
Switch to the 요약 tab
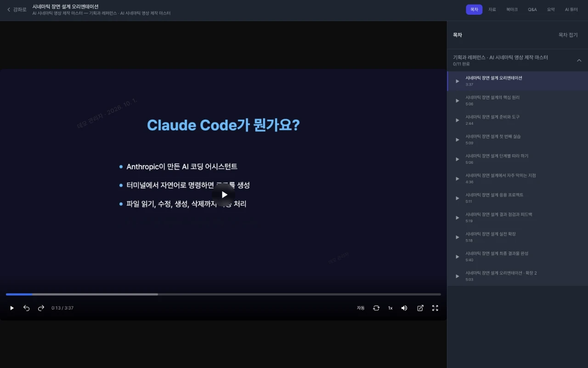(x=551, y=10)
